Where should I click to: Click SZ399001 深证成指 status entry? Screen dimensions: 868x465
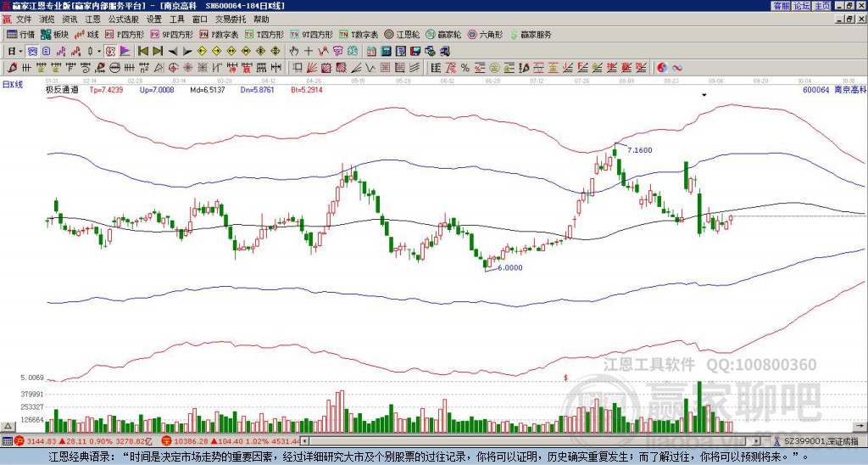point(821,441)
